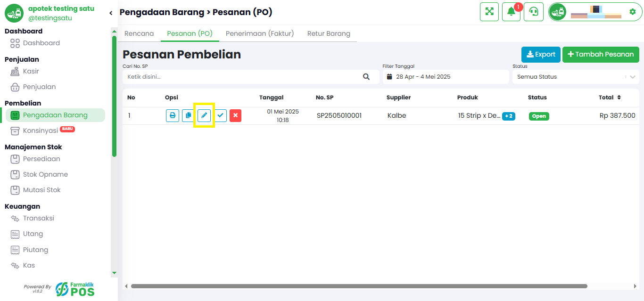Approve order with the checkmark icon
Screen dimensions: 644x301
220,115
